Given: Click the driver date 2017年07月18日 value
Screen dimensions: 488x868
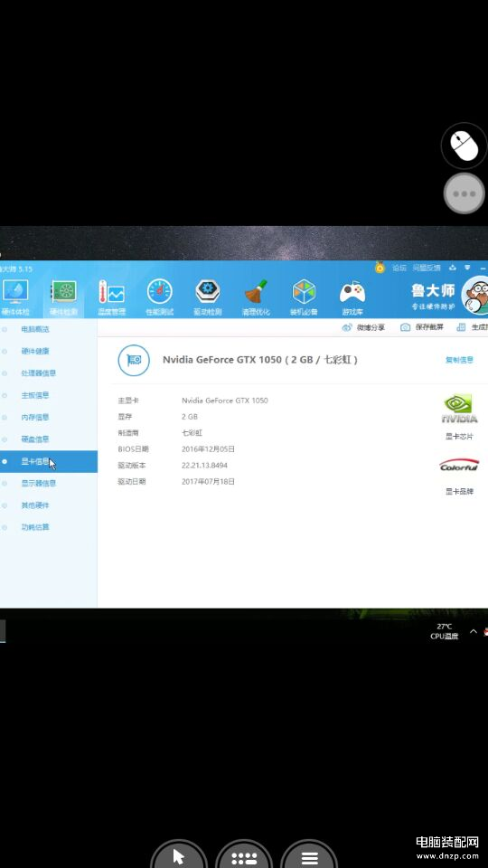Looking at the screenshot, I should pos(208,482).
